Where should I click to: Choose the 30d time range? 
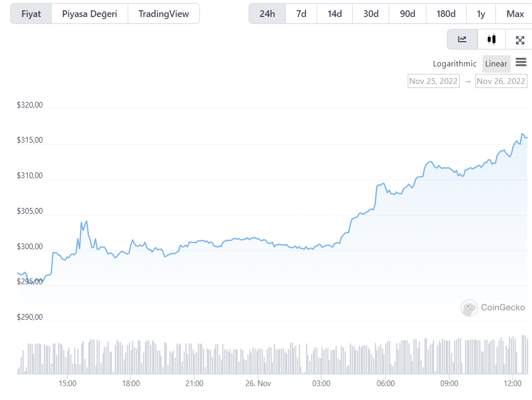click(x=371, y=14)
